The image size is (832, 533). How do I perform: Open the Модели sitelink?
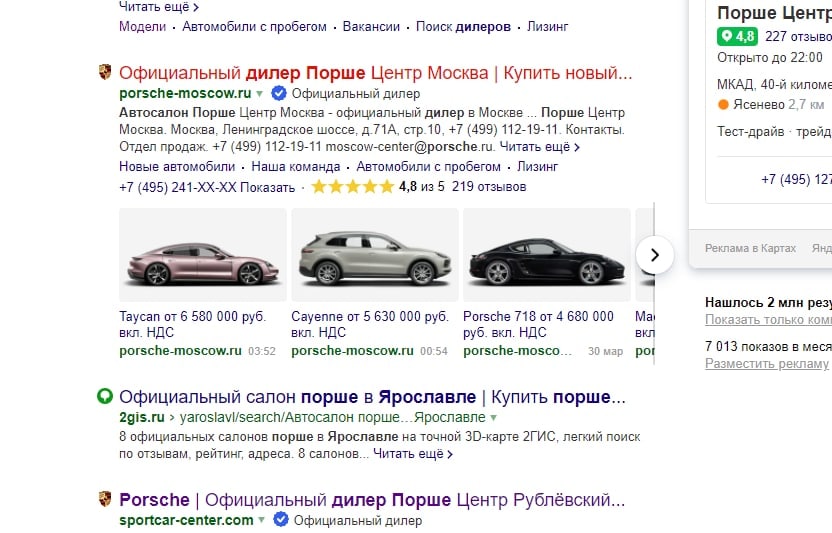click(x=142, y=27)
